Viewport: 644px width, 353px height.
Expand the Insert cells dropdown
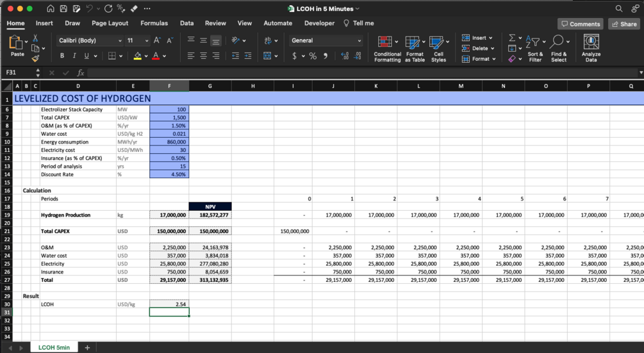point(491,38)
